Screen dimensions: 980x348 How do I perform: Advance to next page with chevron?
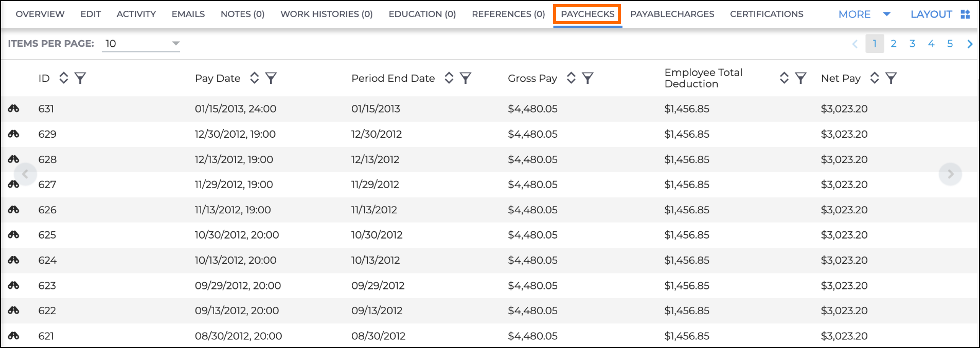click(970, 44)
